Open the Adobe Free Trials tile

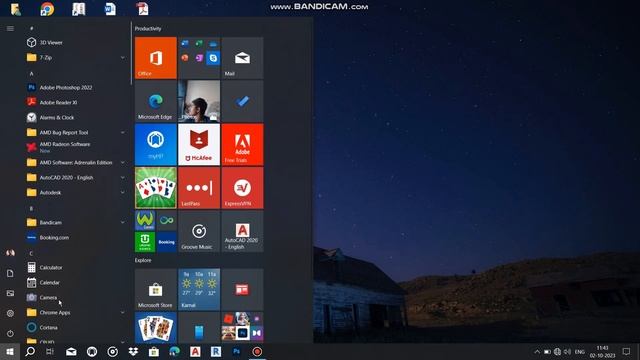click(242, 144)
